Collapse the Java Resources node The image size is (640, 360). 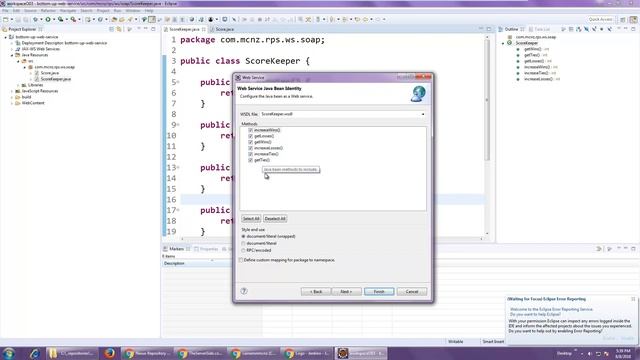pos(12,55)
